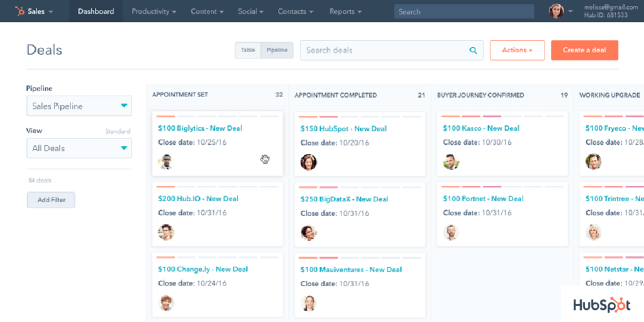644x322 pixels.
Task: Open the $100 Portnet - New Deal link
Action: point(483,199)
